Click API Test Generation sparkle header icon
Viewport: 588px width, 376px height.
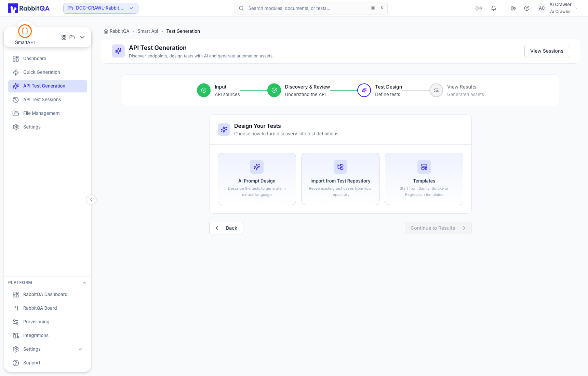click(118, 51)
